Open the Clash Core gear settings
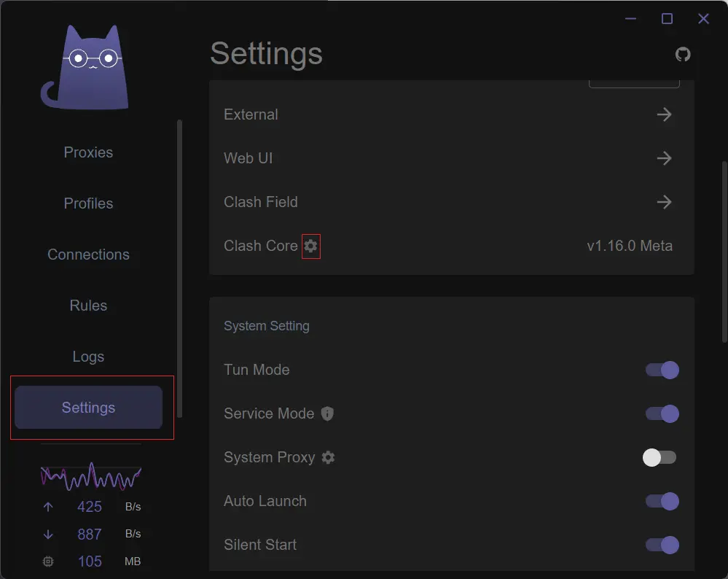Image resolution: width=728 pixels, height=579 pixels. coord(311,246)
